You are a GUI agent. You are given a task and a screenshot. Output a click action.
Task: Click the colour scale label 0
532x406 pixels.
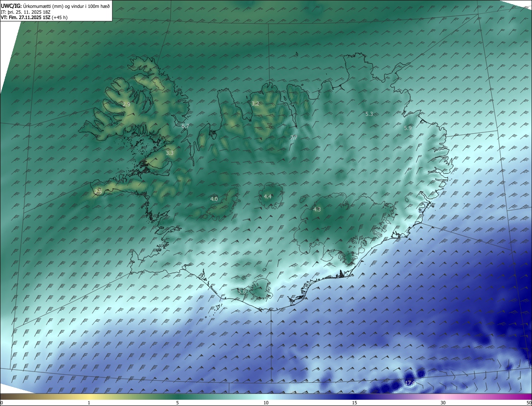tap(2, 403)
